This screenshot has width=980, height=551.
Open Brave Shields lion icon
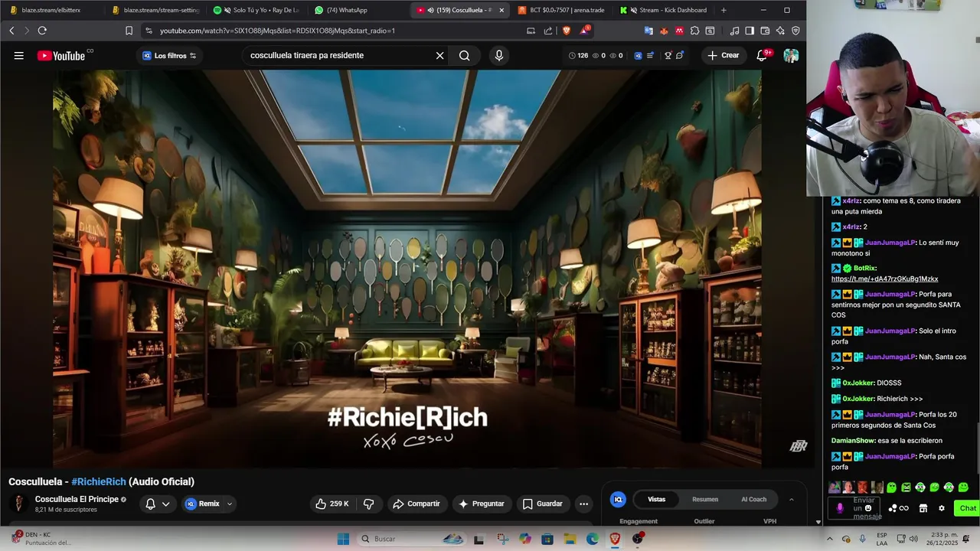(x=567, y=31)
